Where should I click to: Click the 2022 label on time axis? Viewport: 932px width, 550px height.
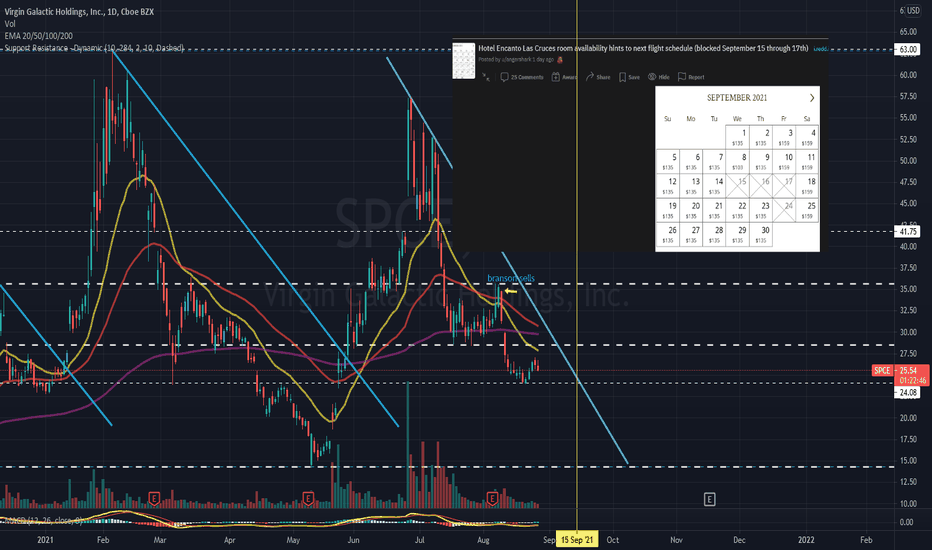tap(806, 540)
